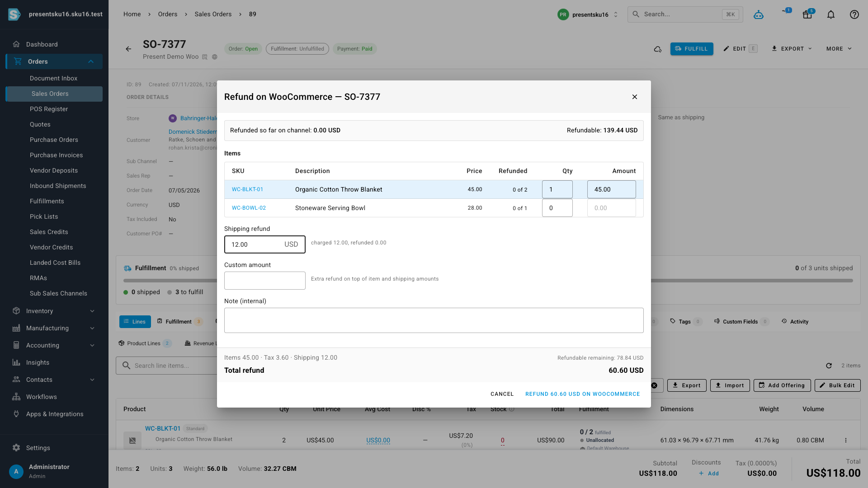This screenshot has width=868, height=488.
Task: Expand the Inventory menu
Action: click(x=92, y=311)
